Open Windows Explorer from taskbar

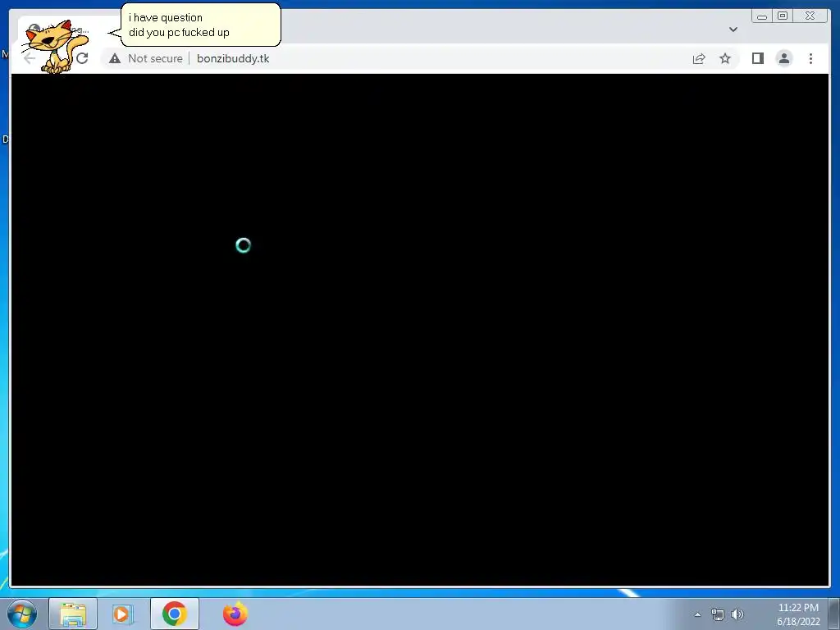[x=73, y=614]
